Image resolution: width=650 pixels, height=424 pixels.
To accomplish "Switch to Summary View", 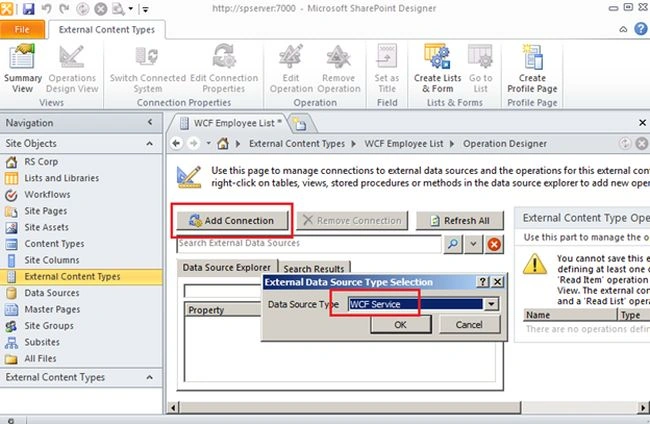I will tap(22, 69).
